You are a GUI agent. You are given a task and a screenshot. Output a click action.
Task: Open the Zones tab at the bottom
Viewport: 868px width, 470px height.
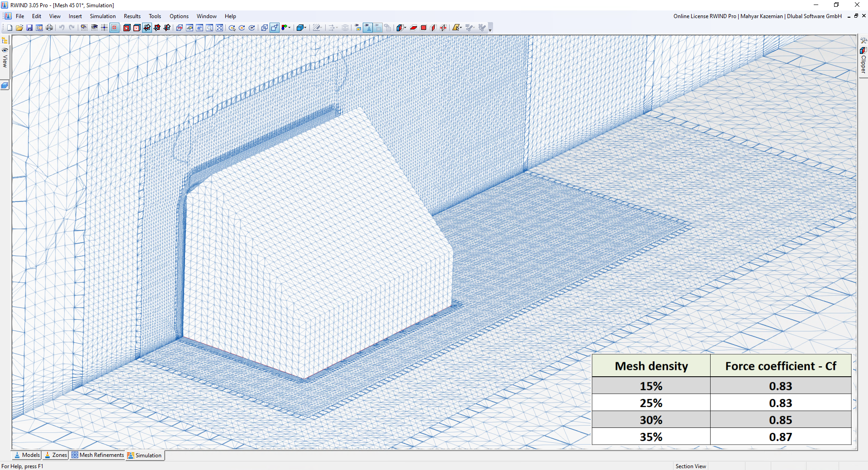click(x=55, y=456)
